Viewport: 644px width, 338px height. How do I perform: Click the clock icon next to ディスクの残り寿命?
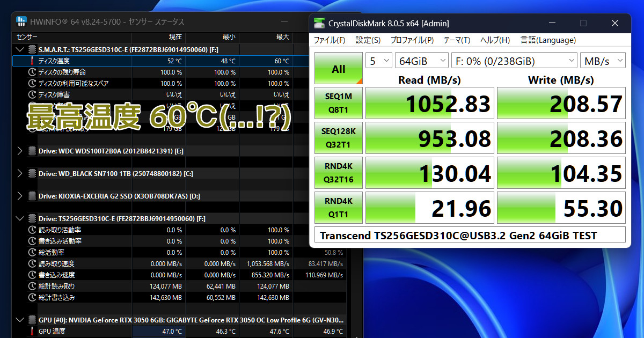[32, 72]
